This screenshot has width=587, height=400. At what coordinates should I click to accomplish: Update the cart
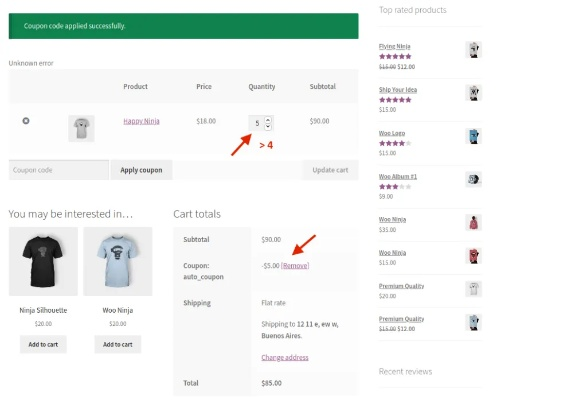coord(330,170)
